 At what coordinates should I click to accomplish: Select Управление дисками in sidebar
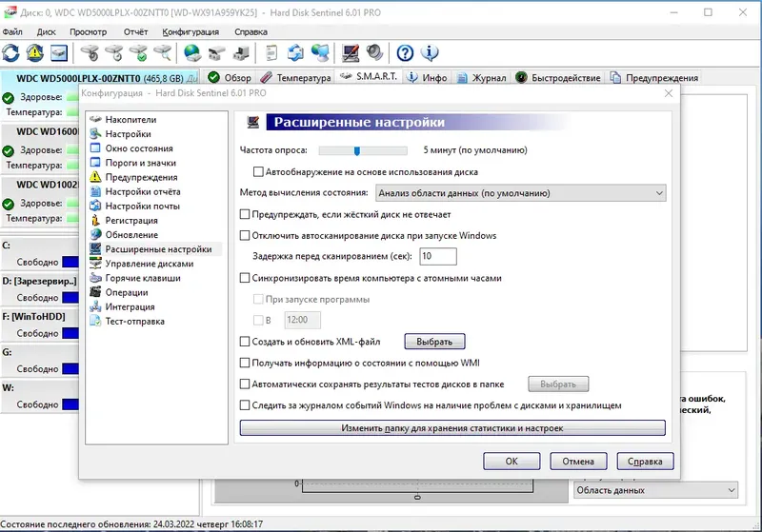150,264
